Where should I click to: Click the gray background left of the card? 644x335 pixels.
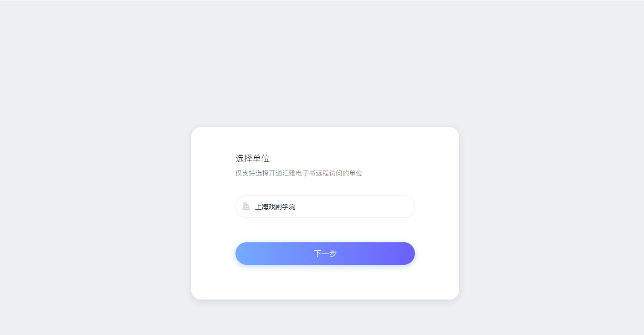point(96,213)
